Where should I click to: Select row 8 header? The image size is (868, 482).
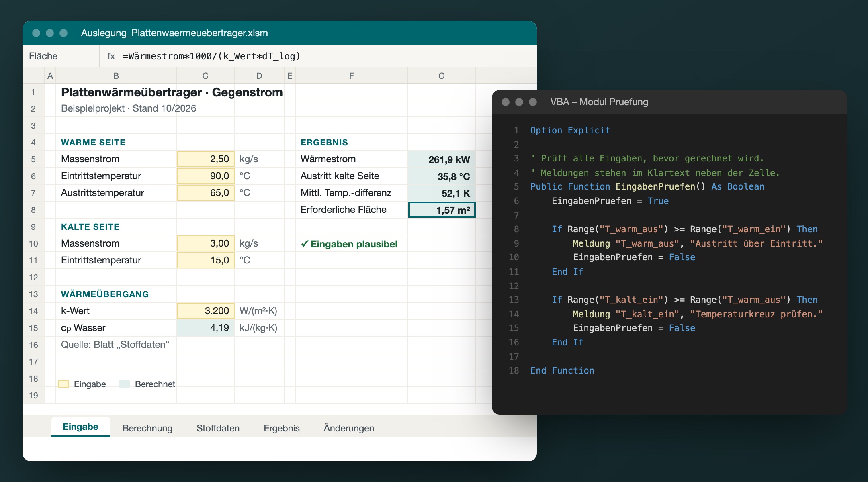(33, 210)
